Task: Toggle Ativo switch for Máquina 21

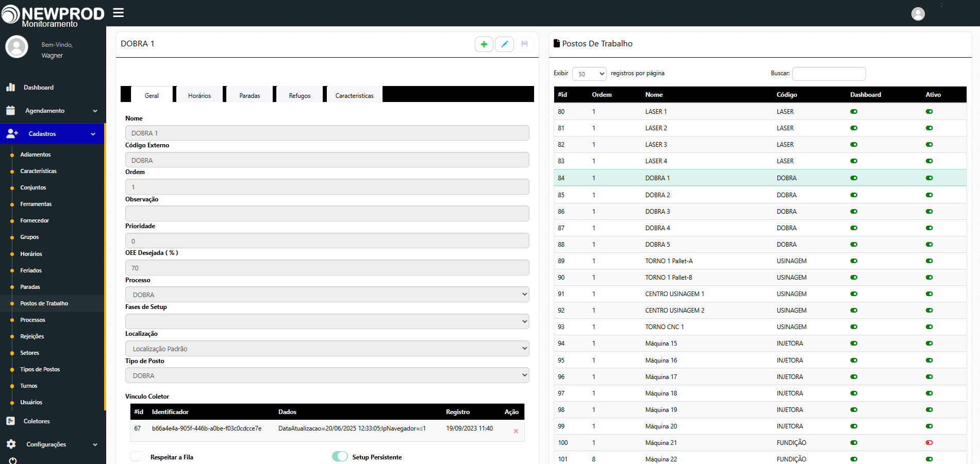Action: point(929,443)
